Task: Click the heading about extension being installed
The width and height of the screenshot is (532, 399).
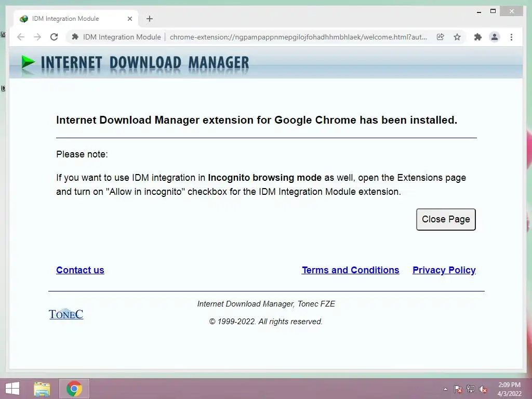Action: (x=257, y=120)
